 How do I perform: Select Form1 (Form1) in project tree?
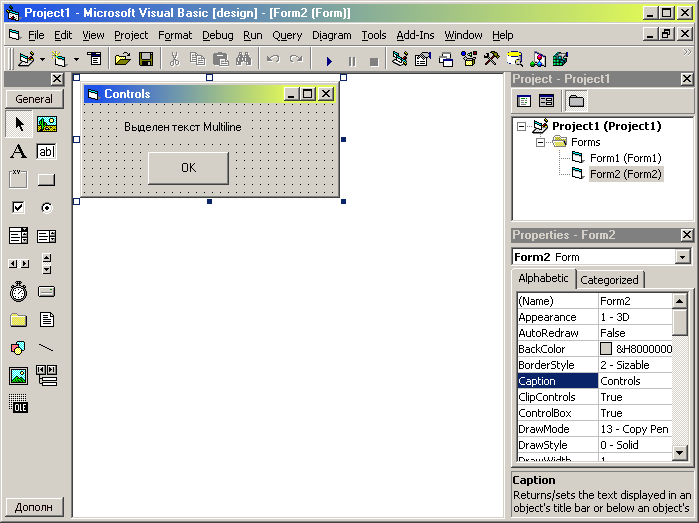tap(625, 158)
